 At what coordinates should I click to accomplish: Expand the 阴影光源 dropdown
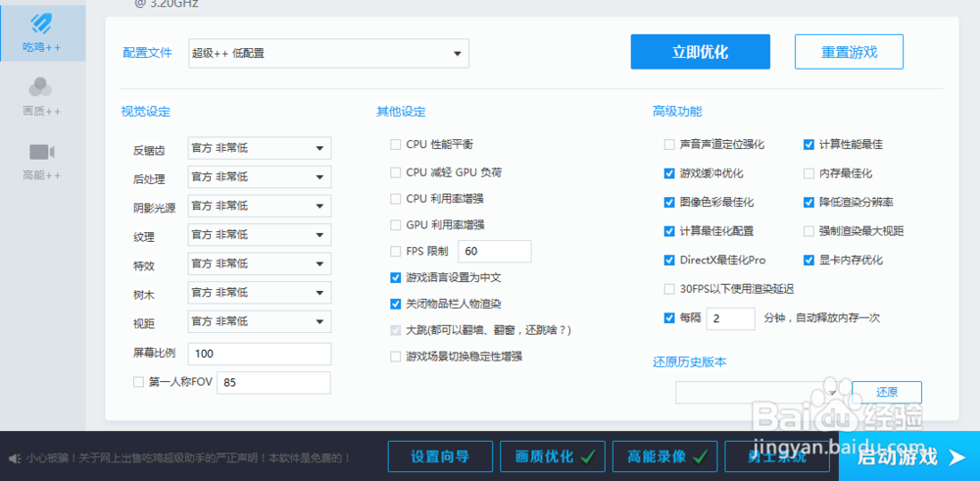[260, 206]
